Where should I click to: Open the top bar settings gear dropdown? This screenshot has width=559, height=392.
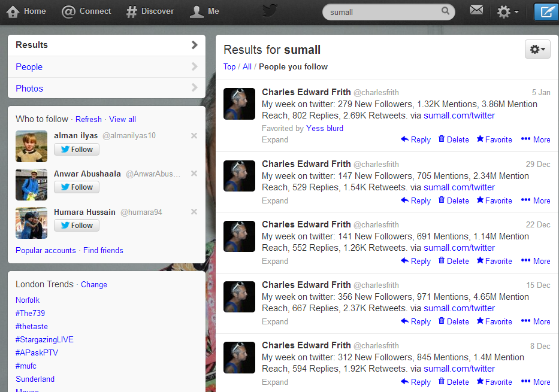(507, 12)
